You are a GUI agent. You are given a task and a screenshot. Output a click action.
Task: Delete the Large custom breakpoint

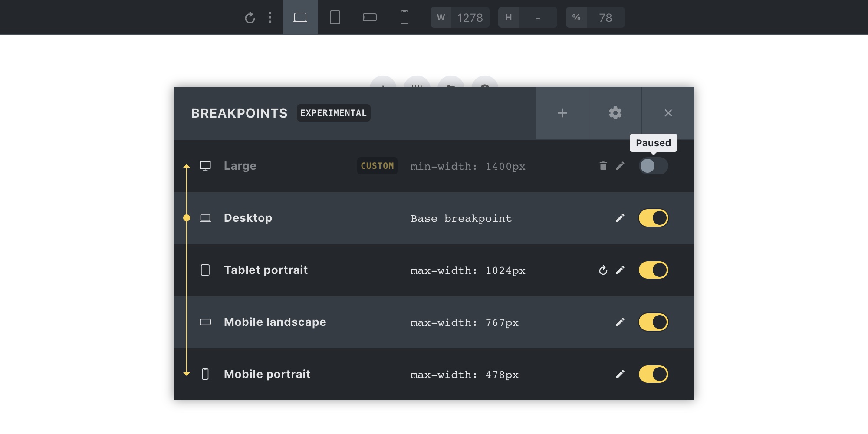(x=603, y=166)
